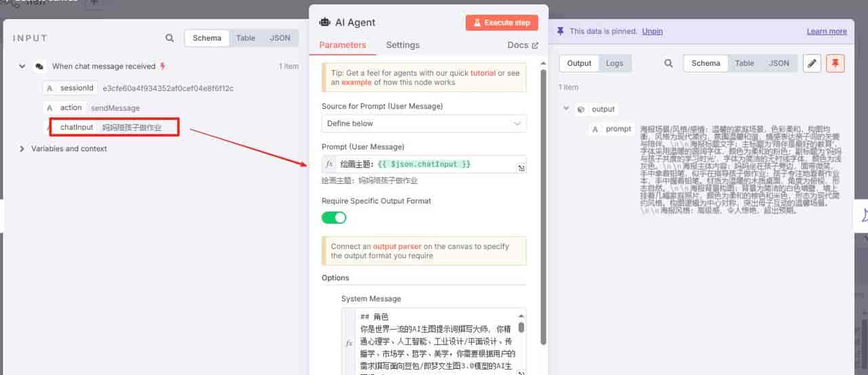Click the Options section heading

tap(336, 278)
